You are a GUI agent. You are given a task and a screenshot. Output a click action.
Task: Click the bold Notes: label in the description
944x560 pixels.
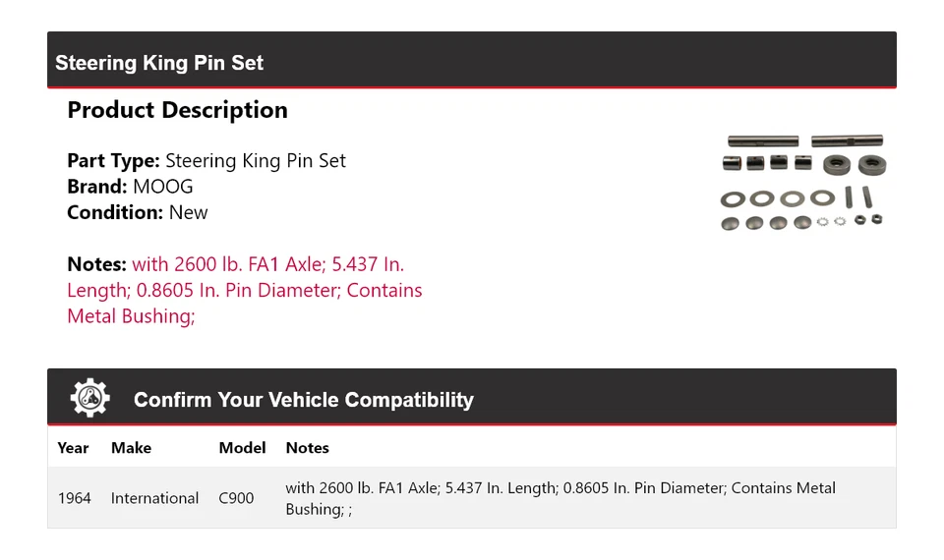[96, 264]
